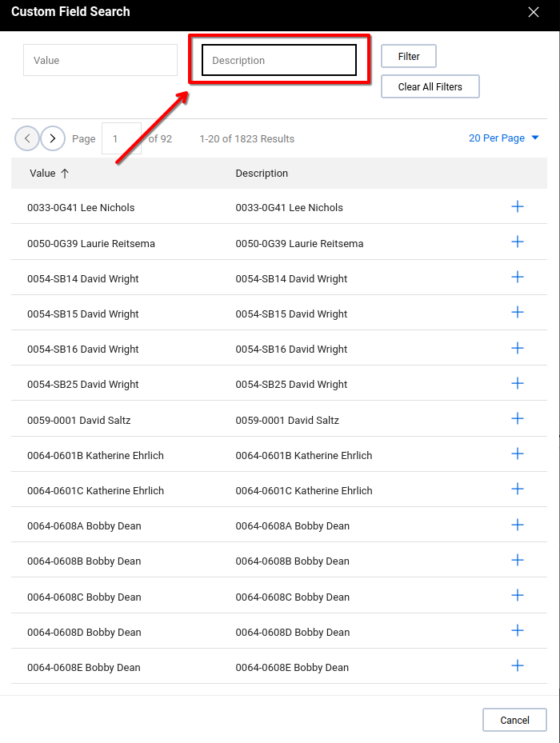This screenshot has width=560, height=743.
Task: Close the Custom Field Search dialog
Action: pos(534,12)
